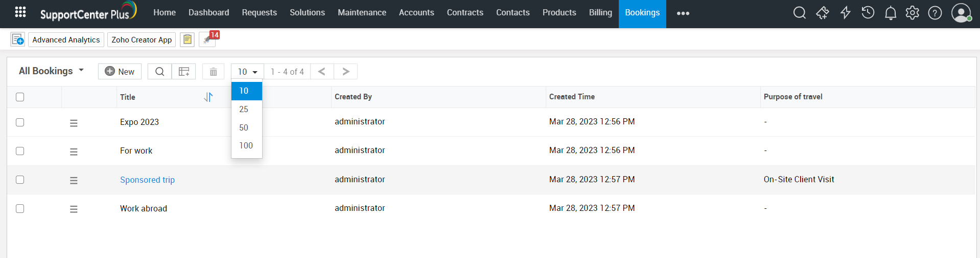980x258 pixels.
Task: Select the Work abroad row checkbox
Action: pos(20,208)
